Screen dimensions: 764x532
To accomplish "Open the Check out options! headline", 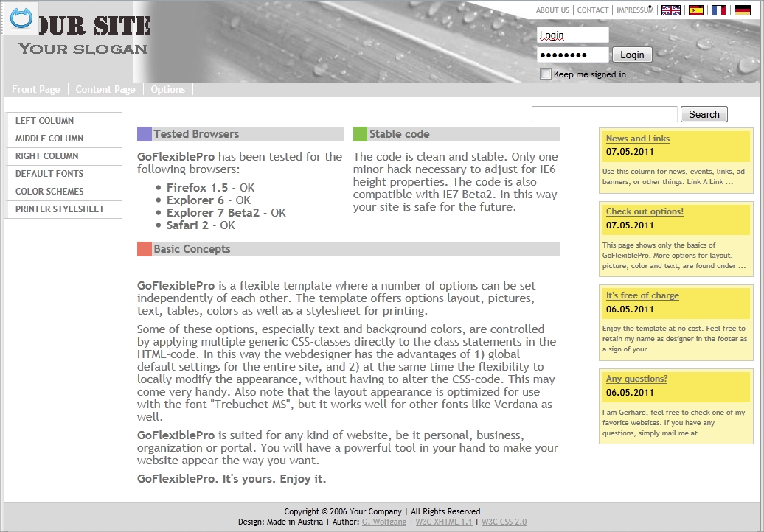I will coord(644,211).
